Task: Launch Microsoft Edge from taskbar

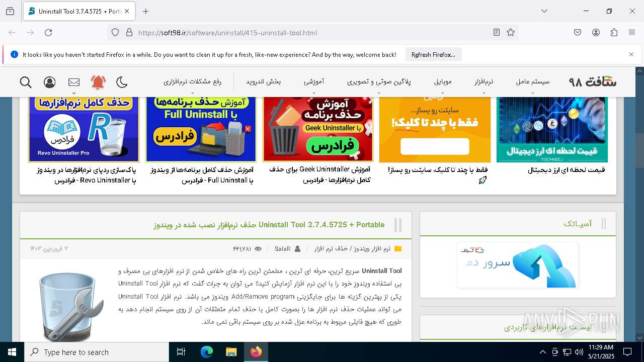Action: (207, 352)
